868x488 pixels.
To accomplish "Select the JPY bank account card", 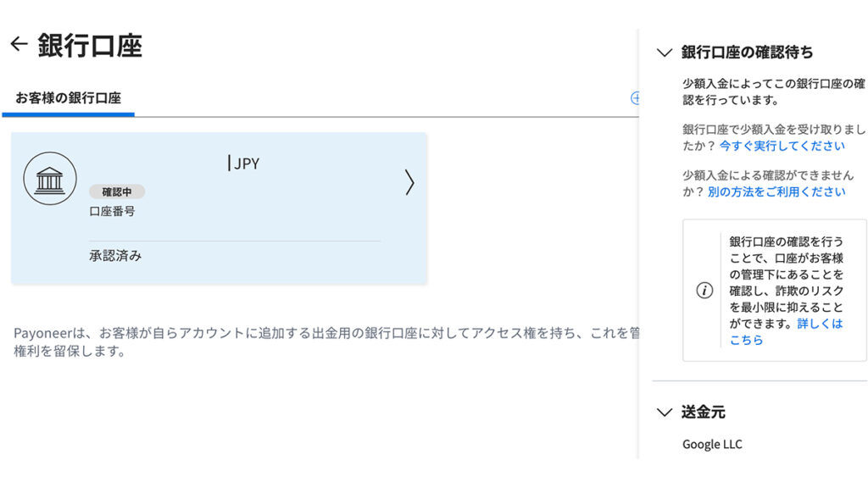I will pyautogui.click(x=220, y=208).
